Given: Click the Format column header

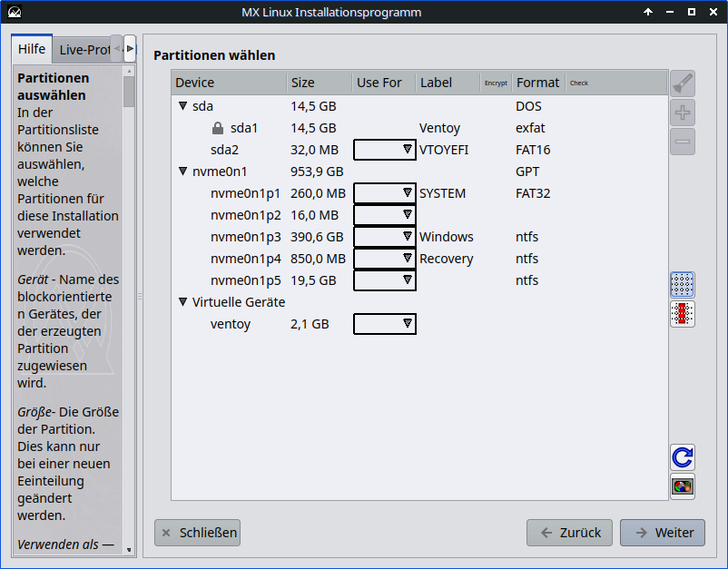Looking at the screenshot, I should (538, 83).
